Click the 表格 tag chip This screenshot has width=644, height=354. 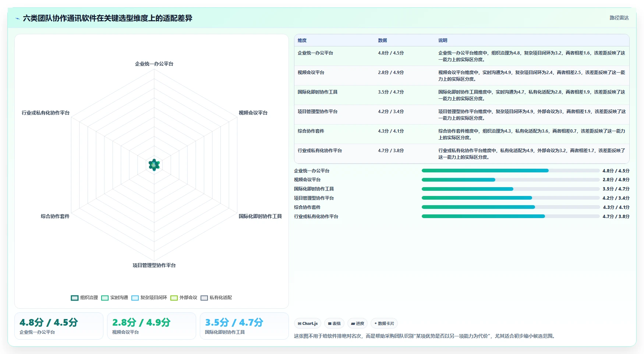pyautogui.click(x=334, y=323)
